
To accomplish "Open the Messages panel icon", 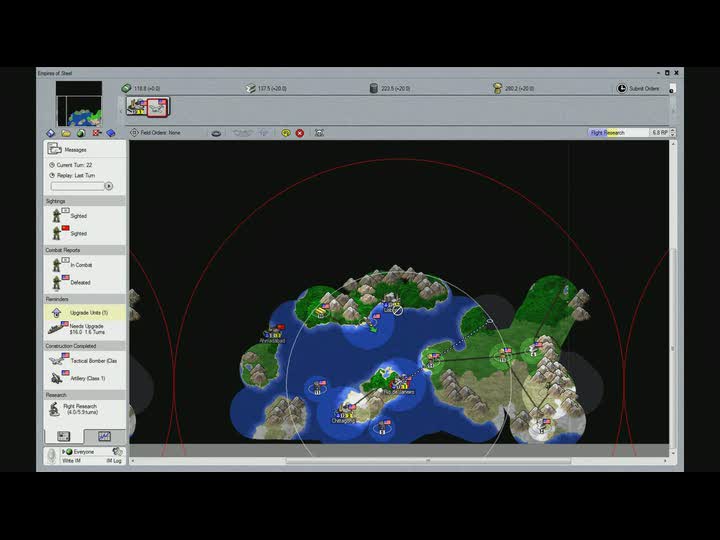I will click(54, 149).
